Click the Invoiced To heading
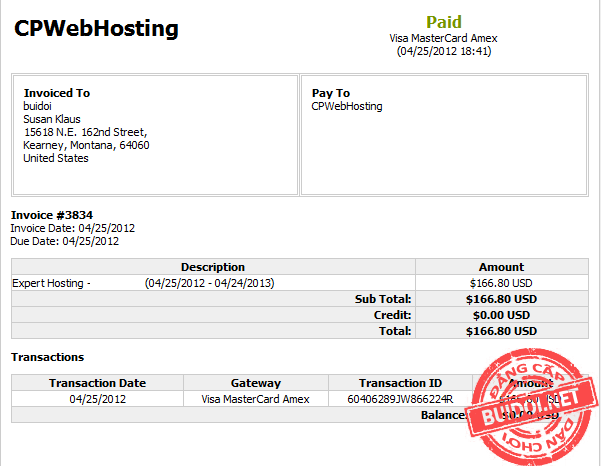This screenshot has height=466, width=601. coord(57,93)
